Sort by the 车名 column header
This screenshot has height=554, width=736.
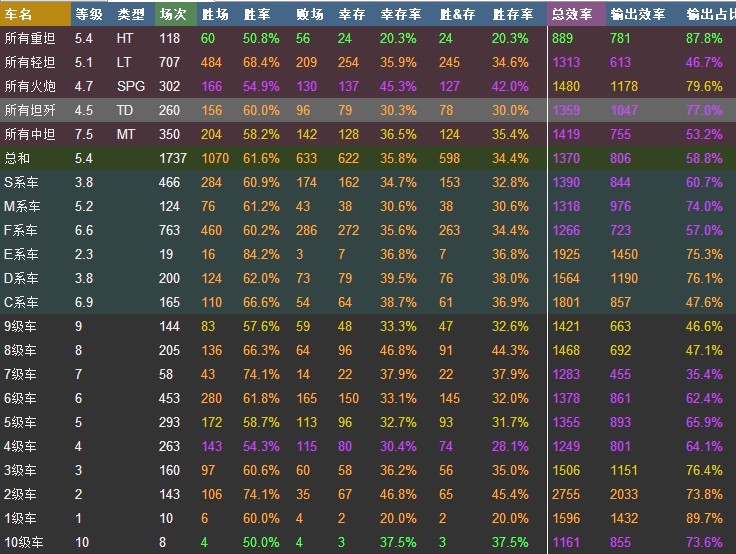[x=19, y=14]
